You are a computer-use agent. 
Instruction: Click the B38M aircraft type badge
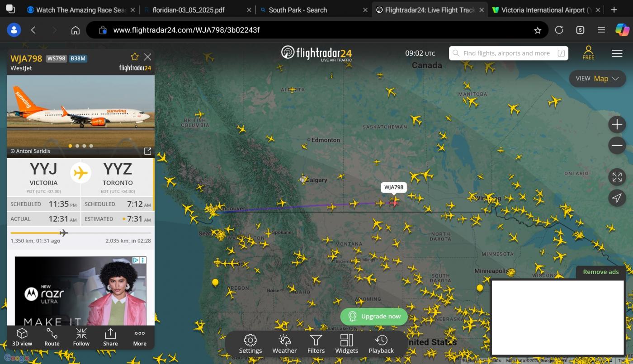tap(78, 58)
